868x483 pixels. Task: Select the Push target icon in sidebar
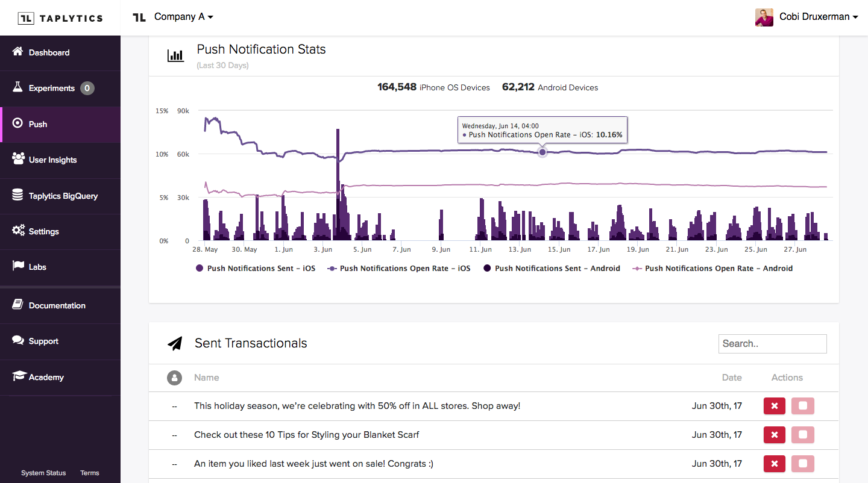(17, 123)
